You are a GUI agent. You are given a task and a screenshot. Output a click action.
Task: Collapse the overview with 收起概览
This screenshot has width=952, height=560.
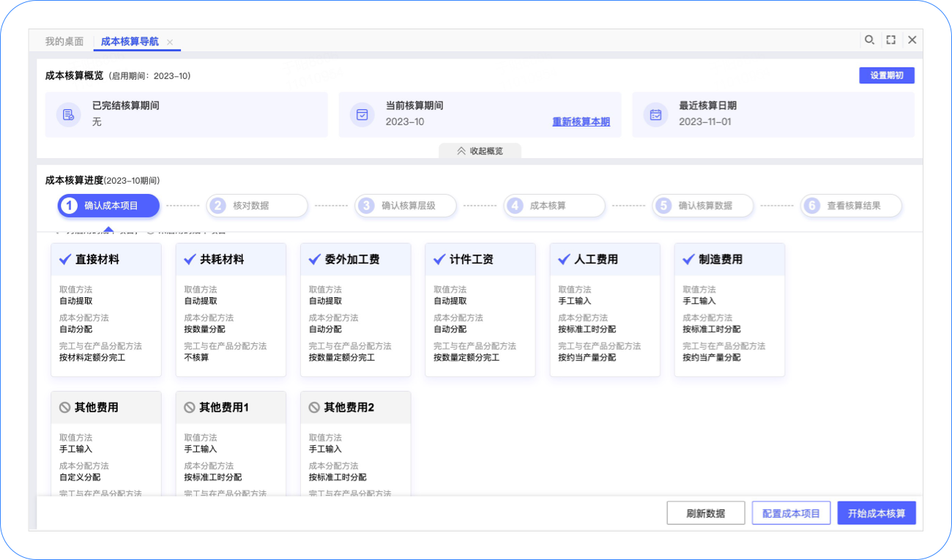tap(480, 151)
